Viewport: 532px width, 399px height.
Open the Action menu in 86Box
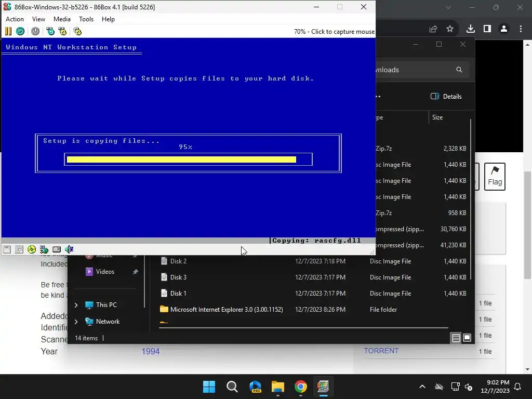[x=15, y=19]
